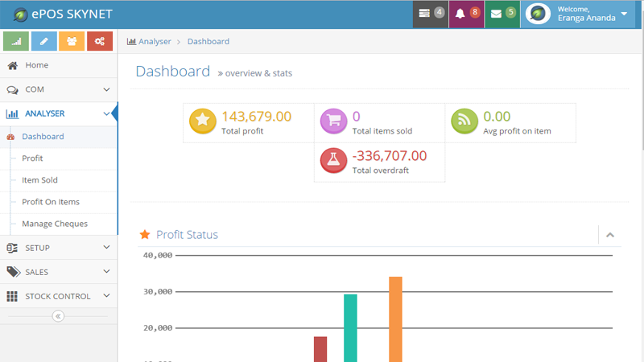Click the orange users group shortcut button

(x=72, y=41)
